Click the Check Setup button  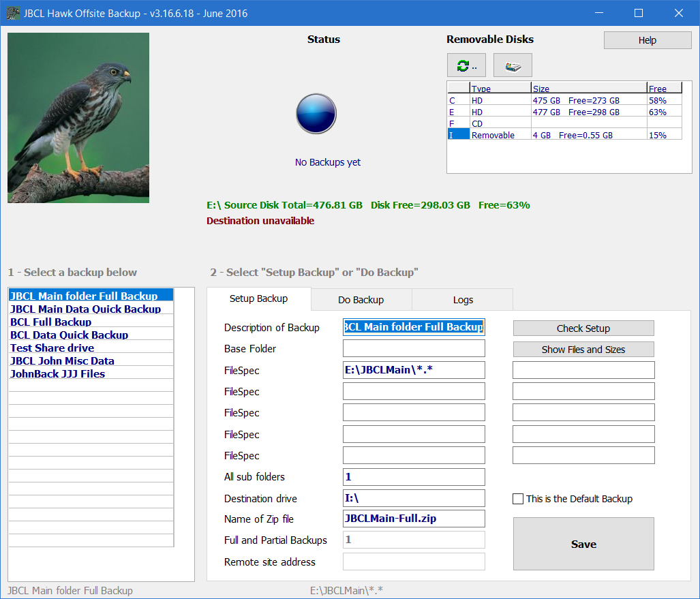(x=583, y=328)
